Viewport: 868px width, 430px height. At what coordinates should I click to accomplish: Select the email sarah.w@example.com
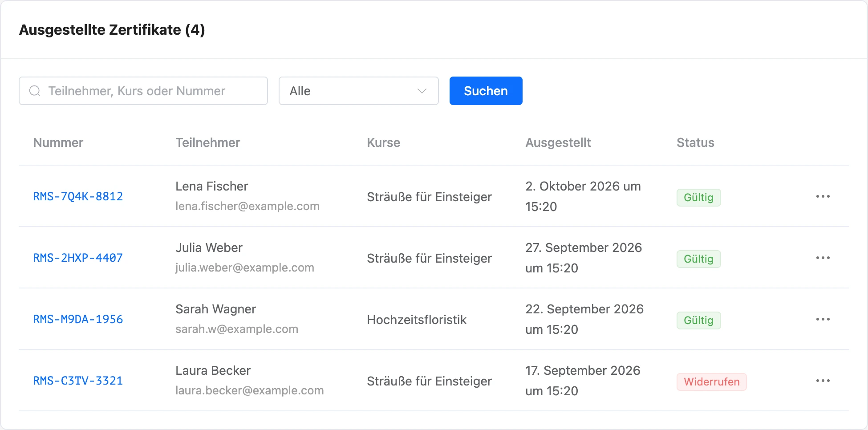pyautogui.click(x=237, y=329)
